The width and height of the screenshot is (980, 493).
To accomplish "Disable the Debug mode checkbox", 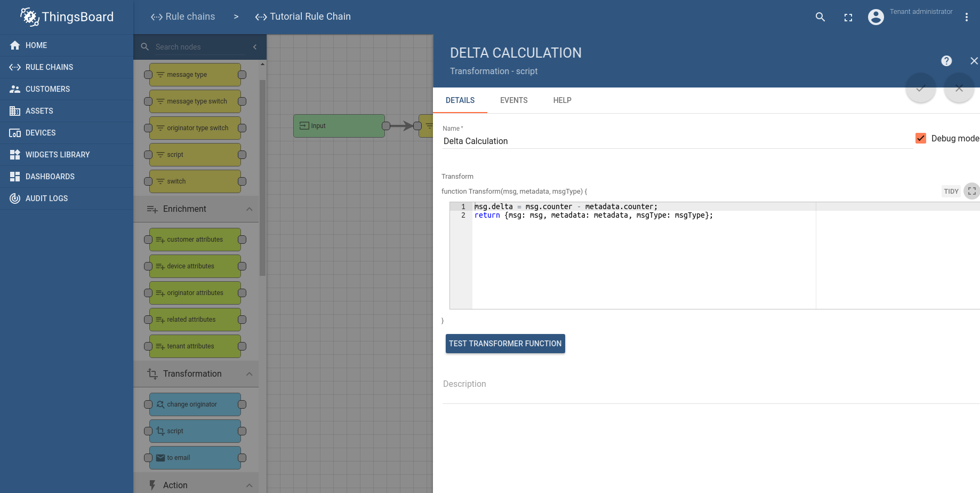I will [921, 139].
